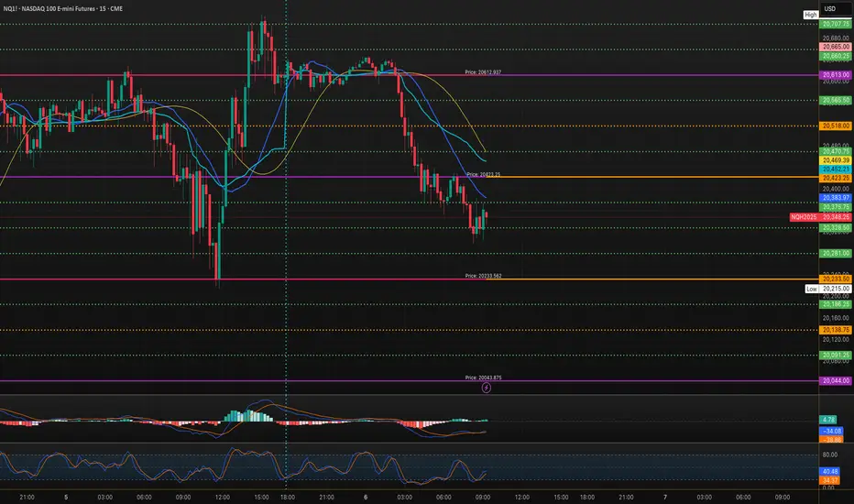Click the Price: 20612.937 line label
The width and height of the screenshot is (854, 504).
(x=483, y=71)
